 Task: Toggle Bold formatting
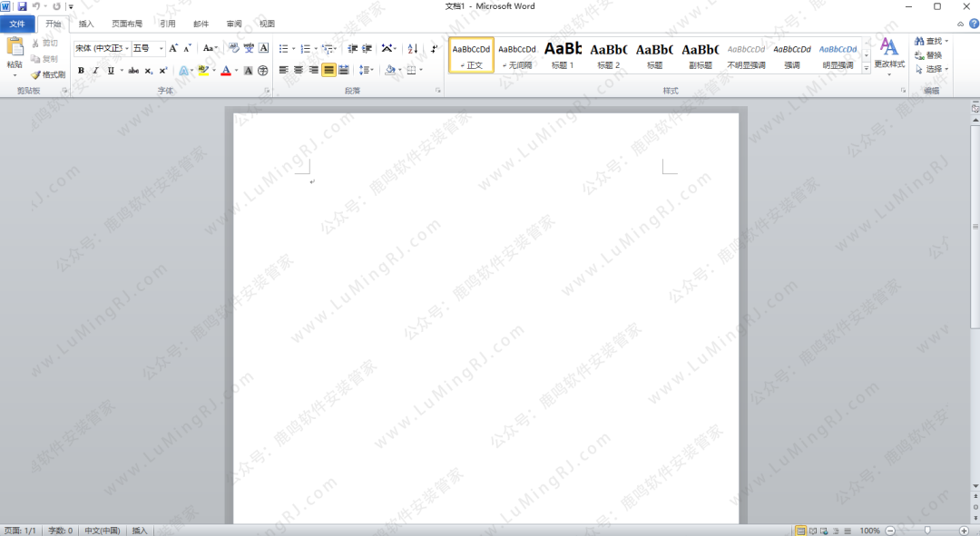click(x=81, y=71)
